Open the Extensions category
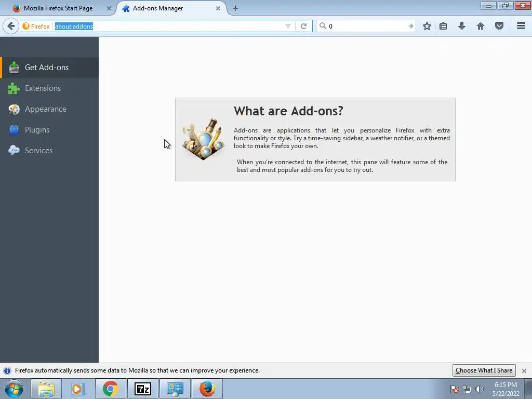532x399 pixels. [49, 88]
